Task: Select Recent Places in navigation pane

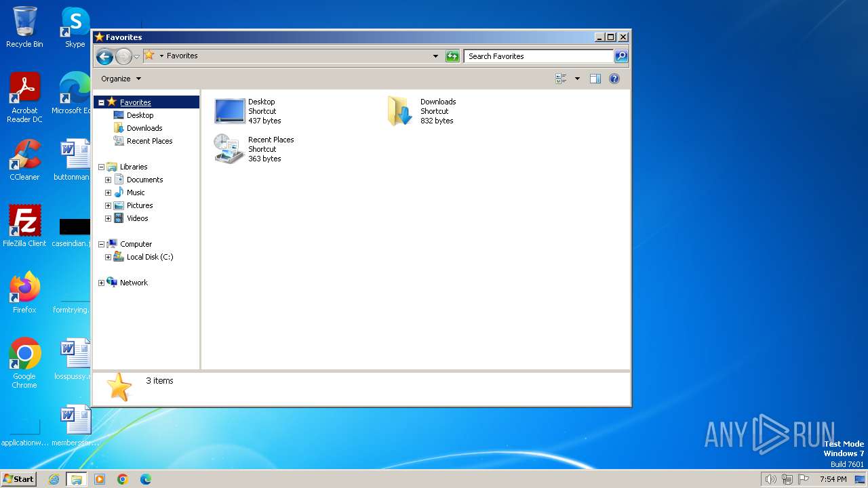Action: tap(149, 141)
